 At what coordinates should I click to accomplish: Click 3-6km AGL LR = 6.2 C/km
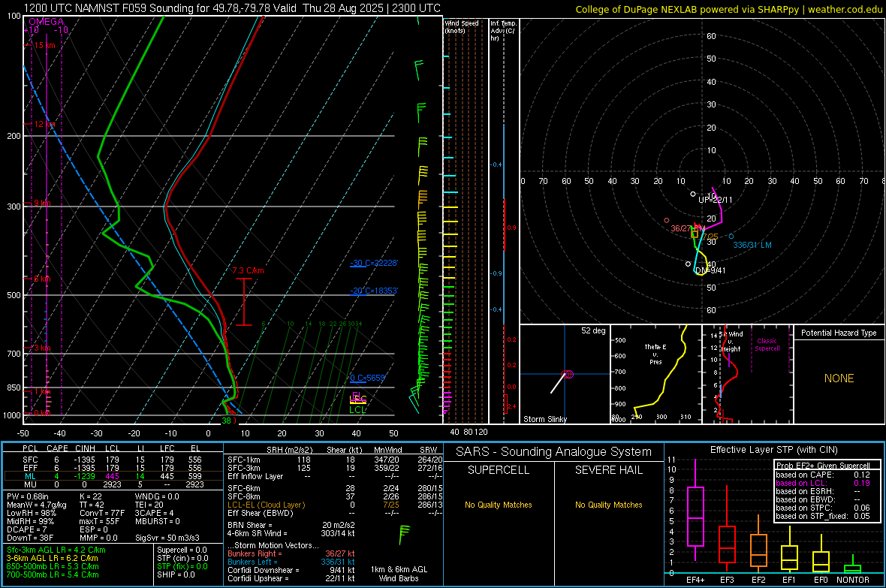click(53, 558)
